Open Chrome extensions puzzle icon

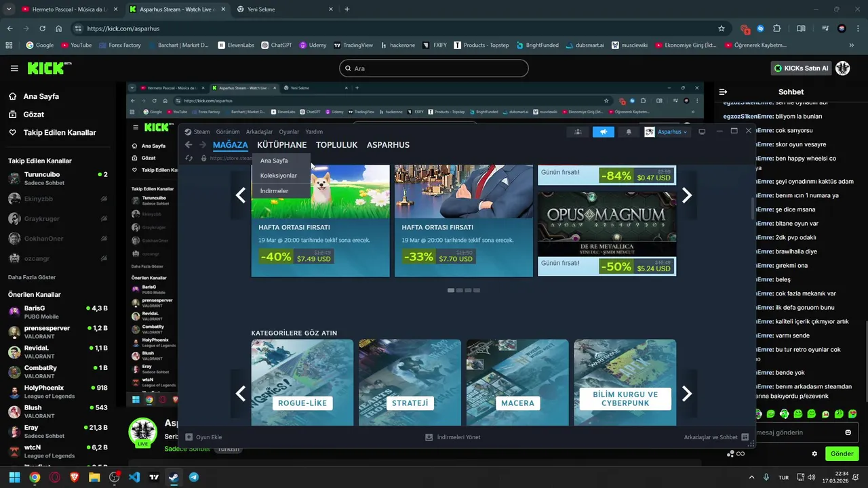777,28
